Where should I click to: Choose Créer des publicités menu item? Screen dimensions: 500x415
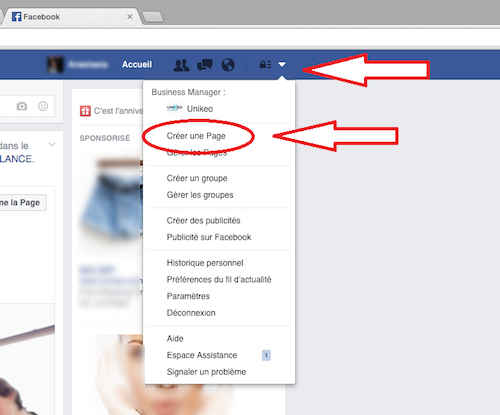point(203,221)
